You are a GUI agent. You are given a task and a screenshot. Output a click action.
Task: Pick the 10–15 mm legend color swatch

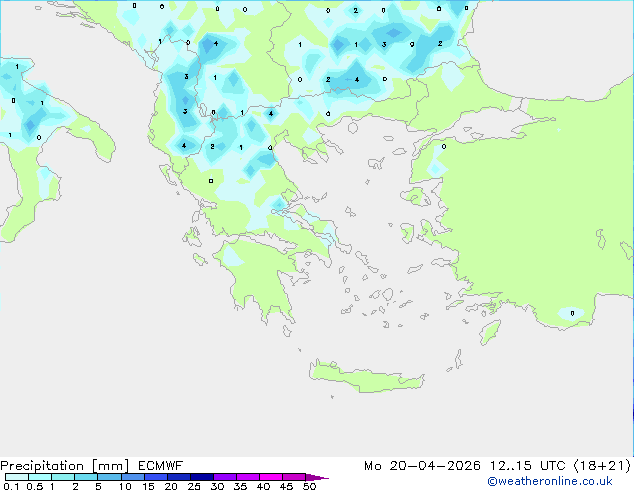tap(132, 477)
